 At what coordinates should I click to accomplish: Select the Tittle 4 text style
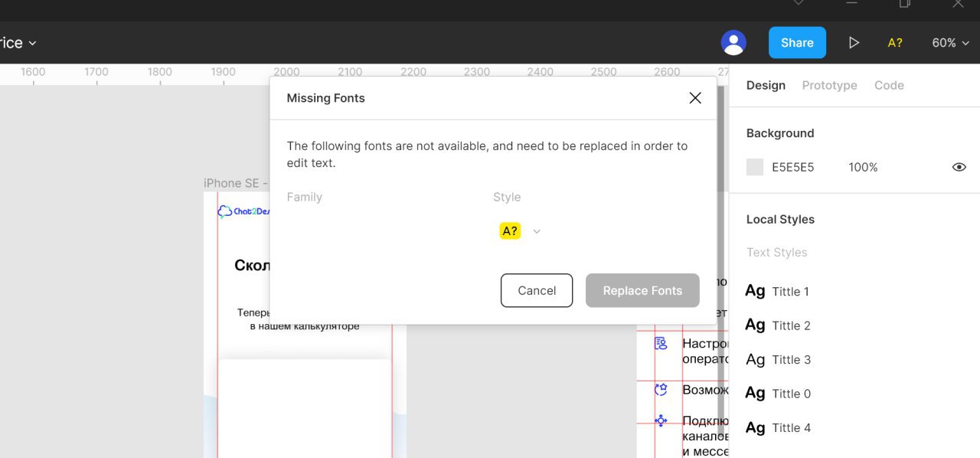[x=777, y=427]
